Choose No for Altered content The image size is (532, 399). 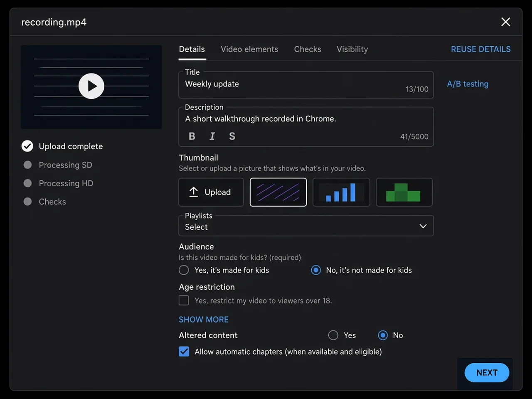click(383, 335)
